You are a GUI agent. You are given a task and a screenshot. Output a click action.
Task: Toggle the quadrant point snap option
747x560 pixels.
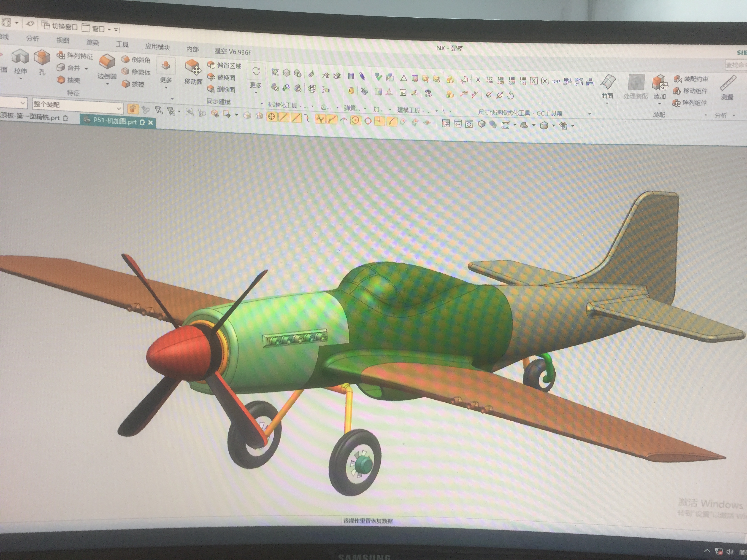click(x=368, y=121)
